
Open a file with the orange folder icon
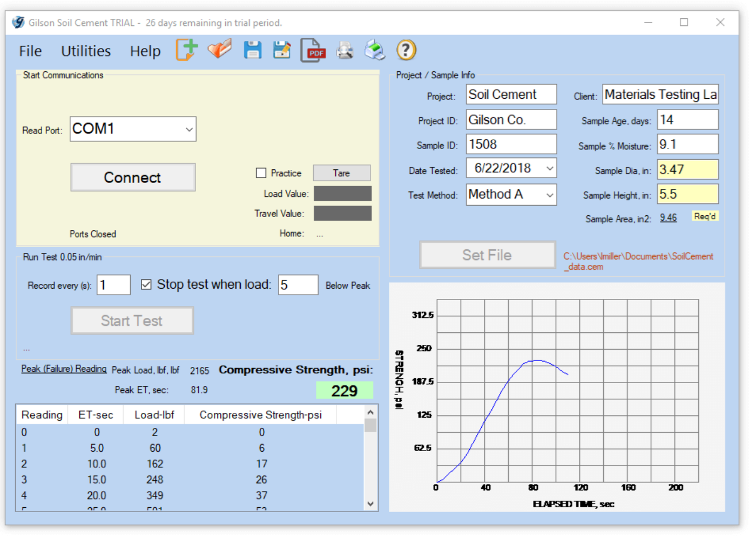point(220,50)
